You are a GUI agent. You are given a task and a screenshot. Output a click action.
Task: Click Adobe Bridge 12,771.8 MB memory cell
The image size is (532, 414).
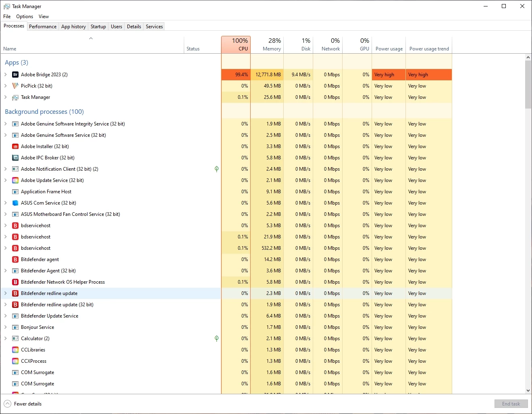(x=267, y=75)
